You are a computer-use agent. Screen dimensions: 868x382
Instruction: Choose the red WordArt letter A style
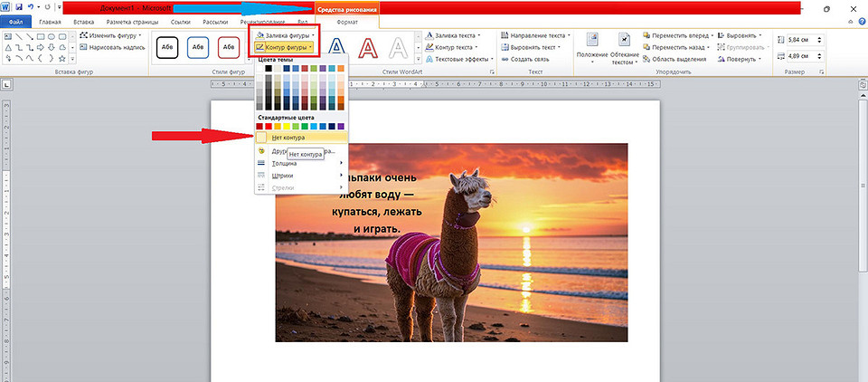367,47
